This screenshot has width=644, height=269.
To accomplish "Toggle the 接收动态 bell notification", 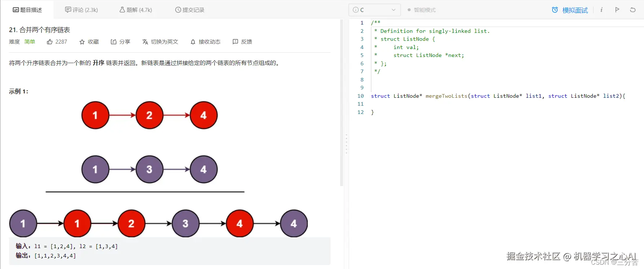I will (x=193, y=42).
